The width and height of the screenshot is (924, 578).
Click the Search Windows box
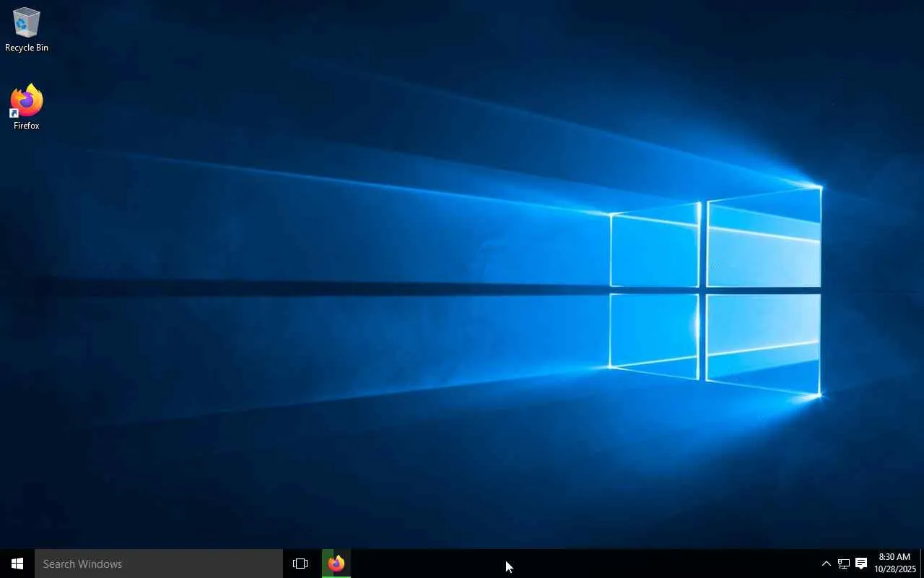(159, 564)
